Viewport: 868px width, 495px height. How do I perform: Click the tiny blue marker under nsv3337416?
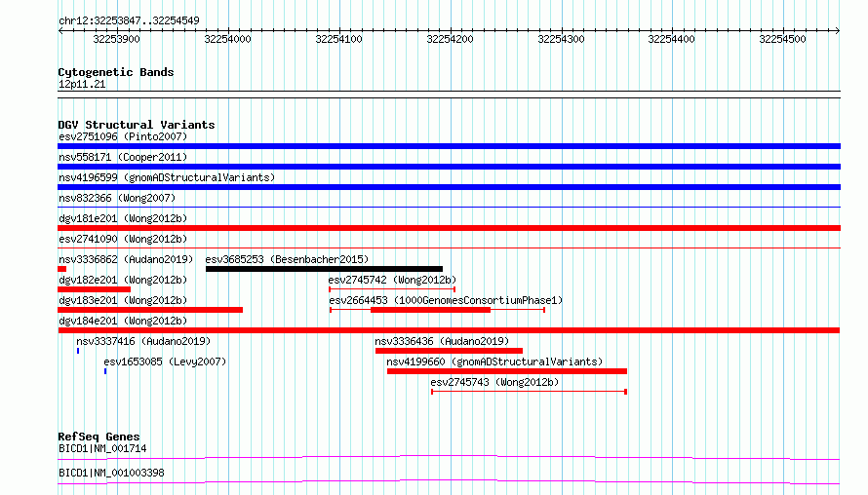click(x=78, y=351)
